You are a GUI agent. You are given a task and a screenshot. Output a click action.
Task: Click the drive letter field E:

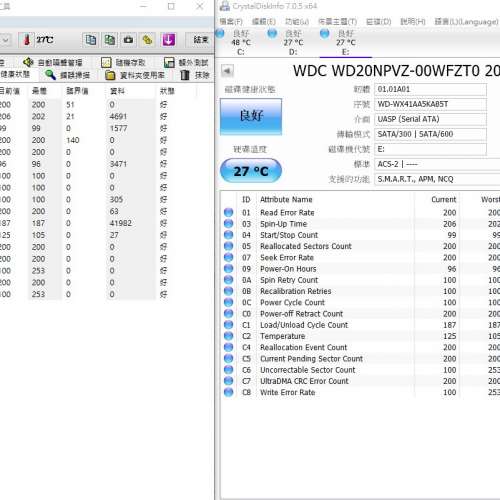coord(430,149)
